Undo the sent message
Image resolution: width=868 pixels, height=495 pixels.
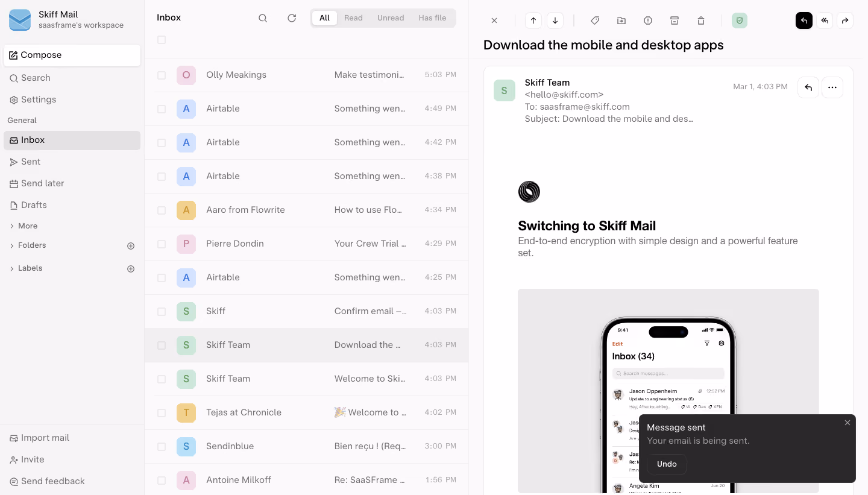pos(667,464)
